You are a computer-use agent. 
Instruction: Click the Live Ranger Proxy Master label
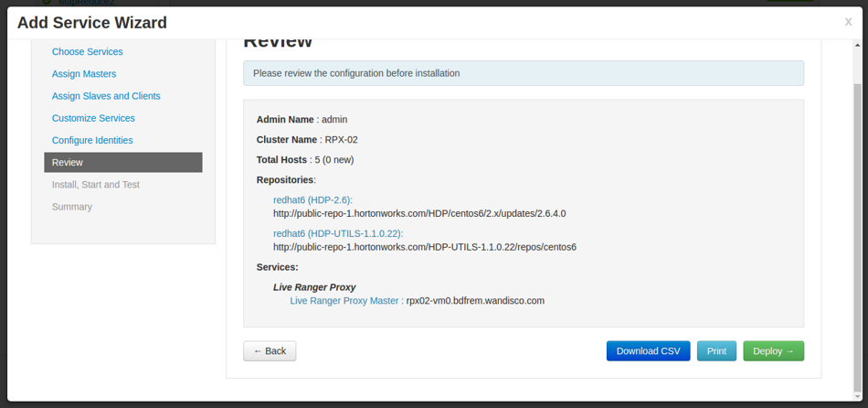pos(346,300)
